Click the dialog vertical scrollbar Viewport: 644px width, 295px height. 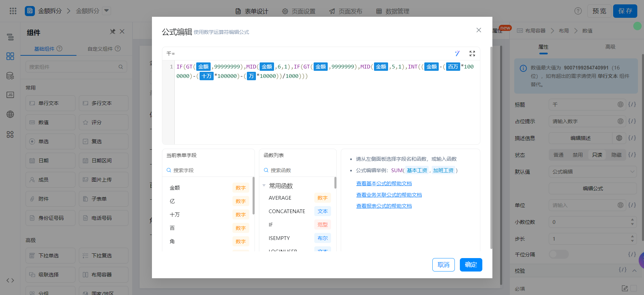pos(491,148)
